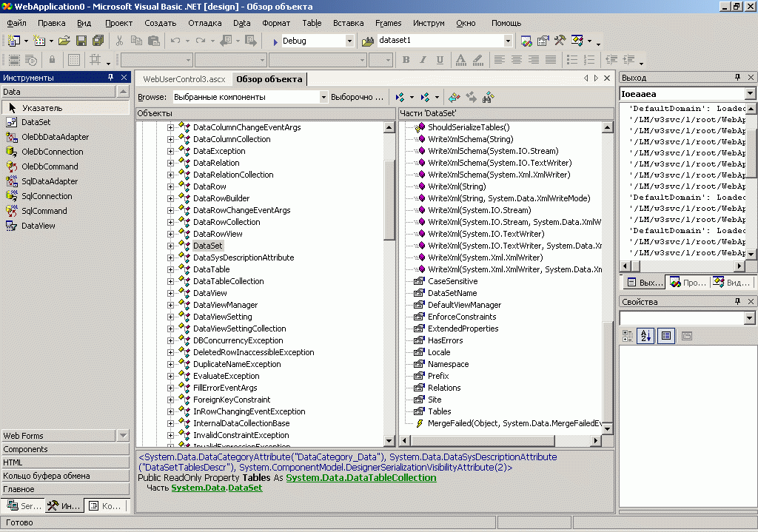Select the MergeFailed event member
This screenshot has width=758, height=532.
[514, 423]
